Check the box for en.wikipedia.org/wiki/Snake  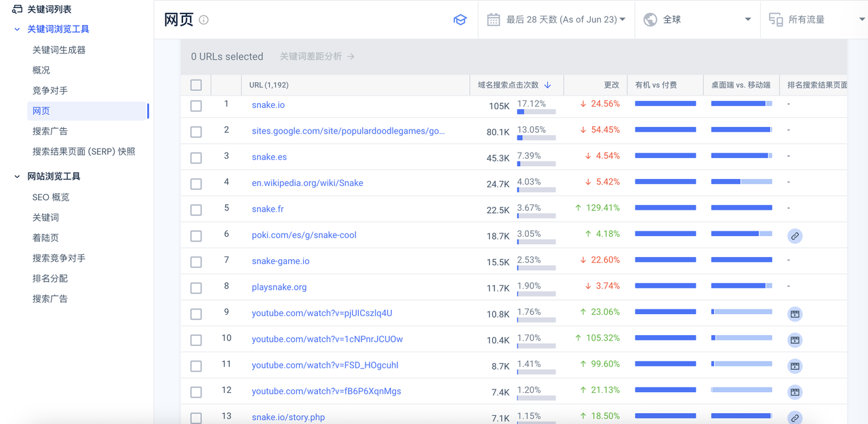196,184
